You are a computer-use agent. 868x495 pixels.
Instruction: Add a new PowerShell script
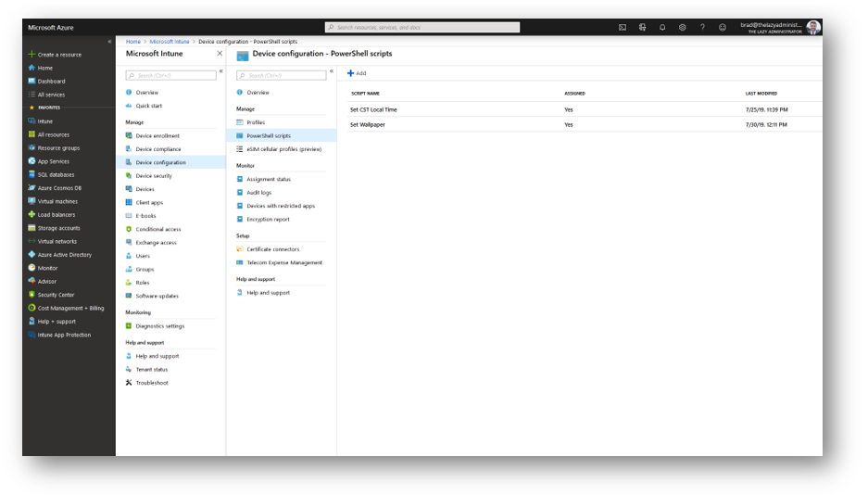coord(357,73)
